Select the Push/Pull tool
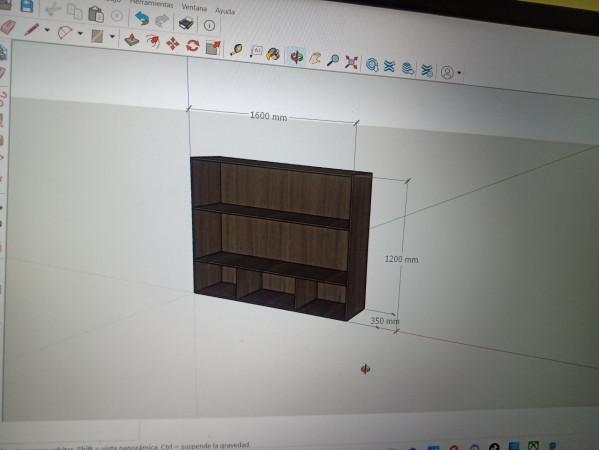Image resolution: width=599 pixels, height=450 pixels. click(x=132, y=40)
